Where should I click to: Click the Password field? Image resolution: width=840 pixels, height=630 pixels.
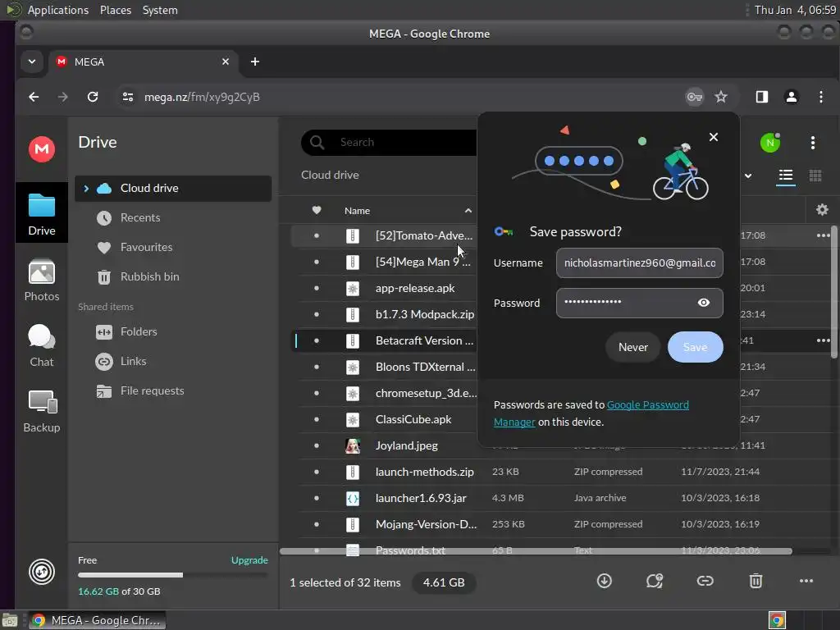point(640,304)
